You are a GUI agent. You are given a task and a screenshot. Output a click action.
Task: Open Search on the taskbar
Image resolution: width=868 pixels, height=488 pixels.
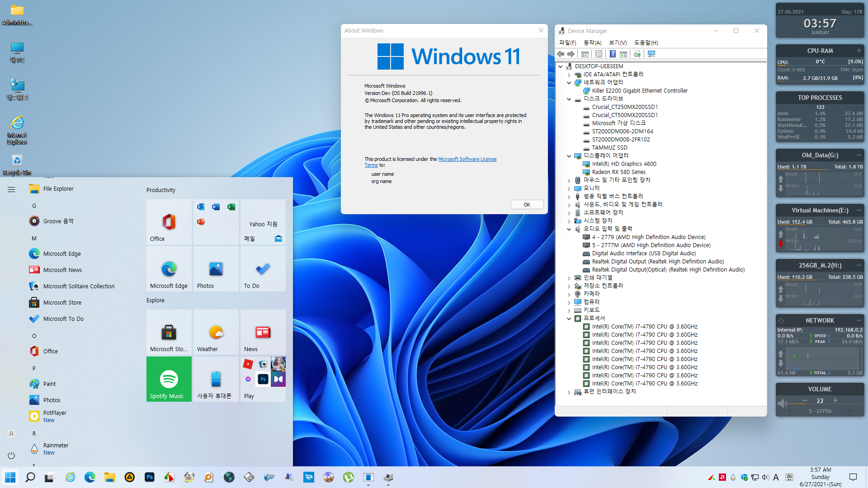click(x=30, y=477)
